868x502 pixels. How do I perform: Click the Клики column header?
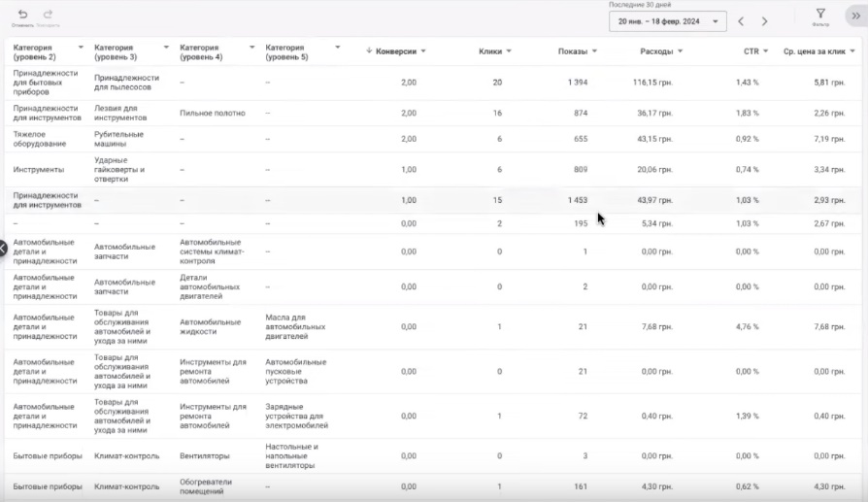click(x=490, y=50)
